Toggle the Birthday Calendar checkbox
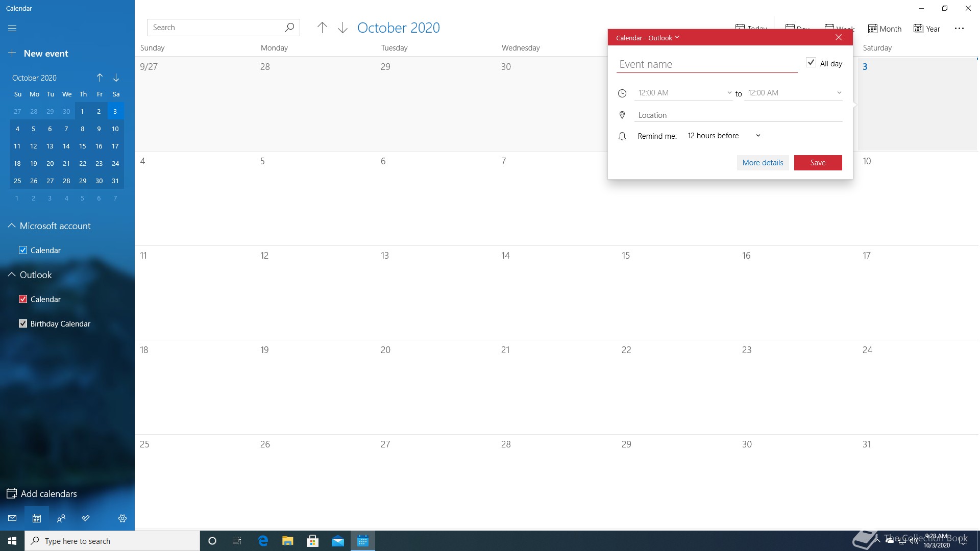 click(x=23, y=323)
